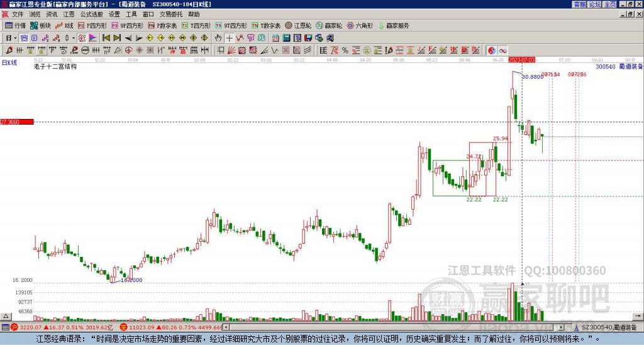The width and height of the screenshot is (644, 345).
Task: Open the 文件 menu
Action: click(18, 14)
